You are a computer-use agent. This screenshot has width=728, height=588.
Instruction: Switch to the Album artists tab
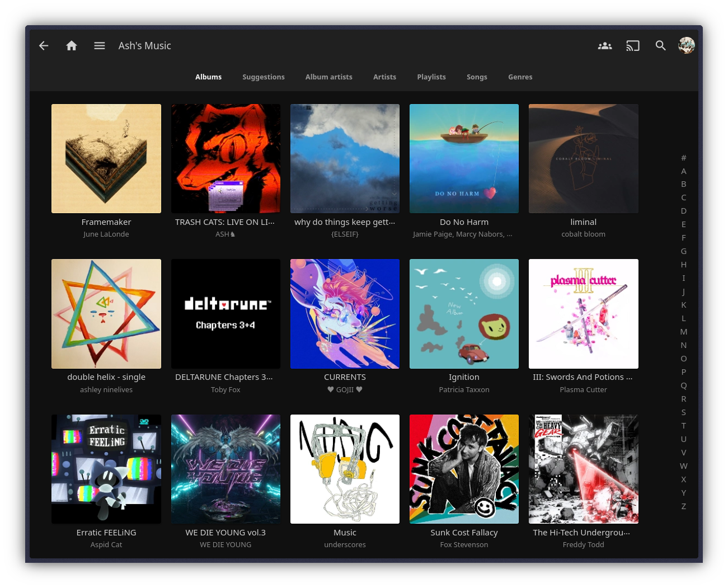328,77
